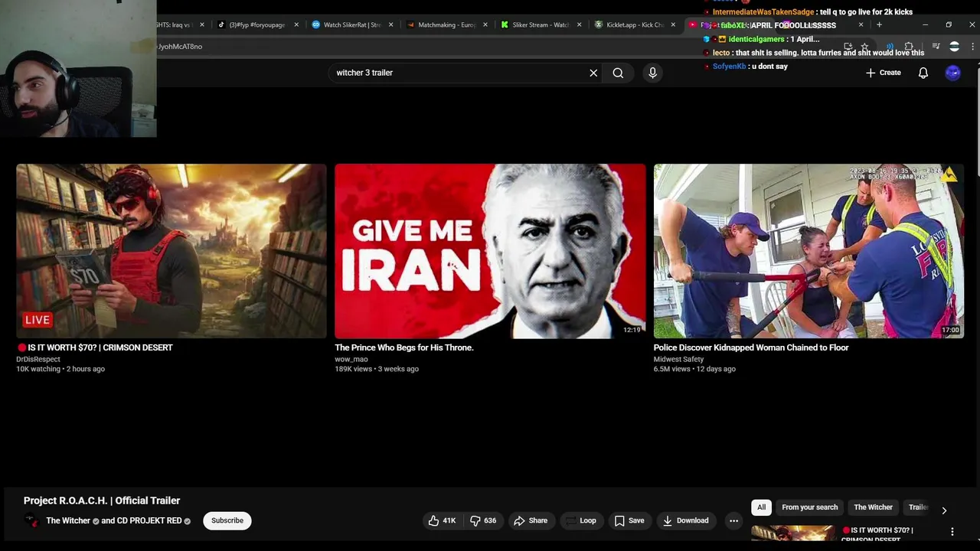Open The Witcher and CD PROJEKT RED channel link
This screenshot has width=980, height=551.
coord(114,520)
